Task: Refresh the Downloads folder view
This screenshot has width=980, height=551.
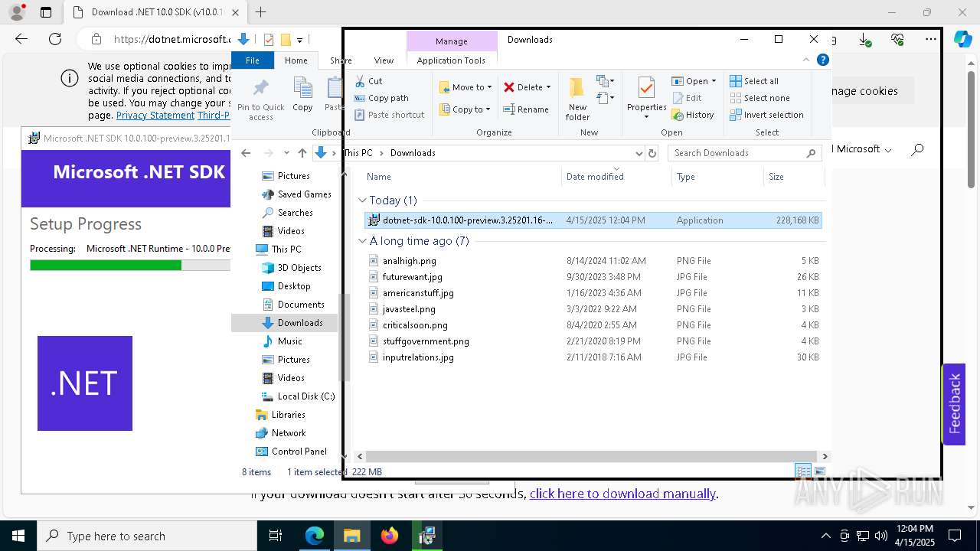Action: coord(652,153)
